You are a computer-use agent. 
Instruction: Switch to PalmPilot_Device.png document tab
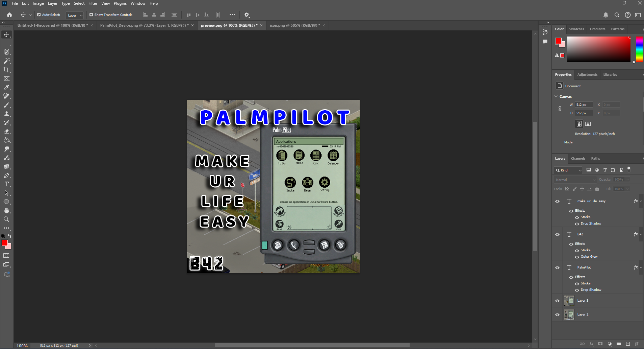tap(144, 25)
